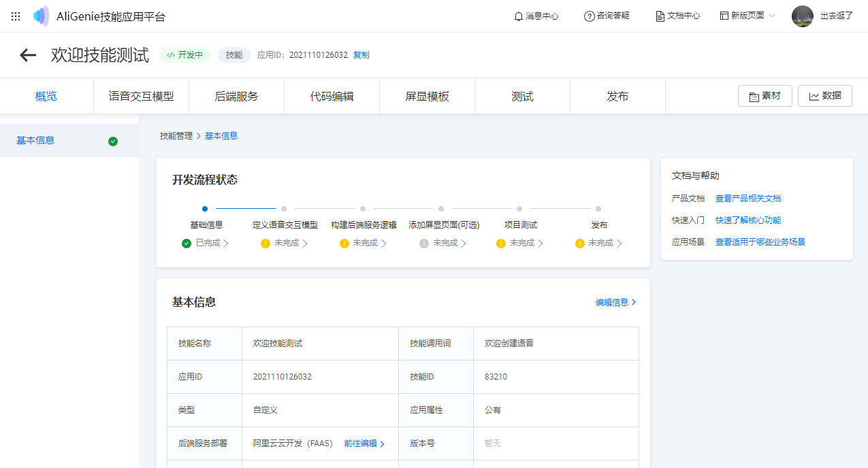This screenshot has width=868, height=468.
Task: Select the 发布 step dot
Action: coord(598,209)
